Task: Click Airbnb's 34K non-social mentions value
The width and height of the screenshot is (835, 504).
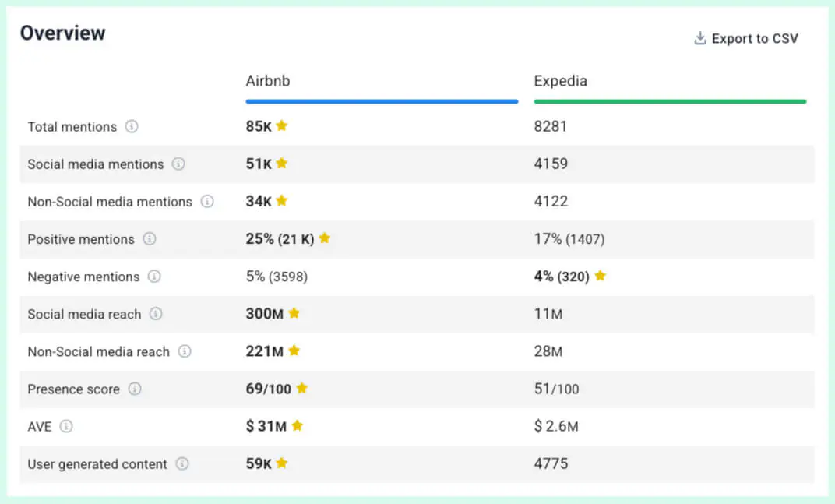Action: click(259, 202)
